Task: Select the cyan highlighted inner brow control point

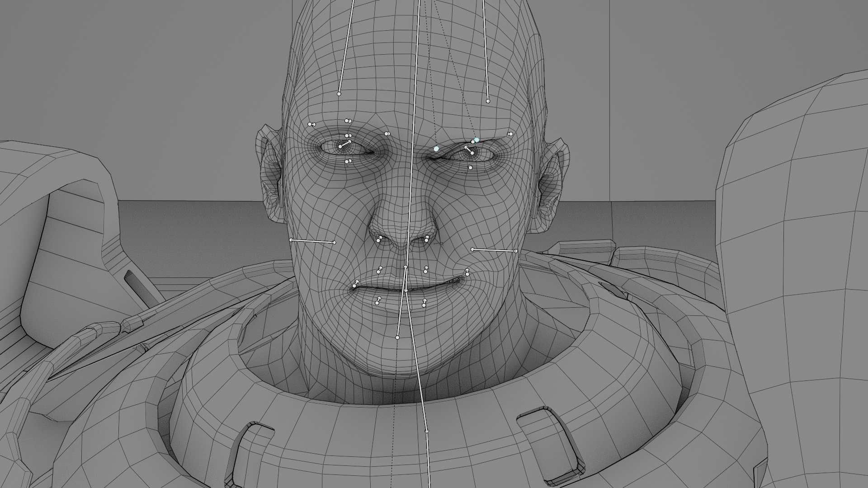Action: tap(436, 149)
